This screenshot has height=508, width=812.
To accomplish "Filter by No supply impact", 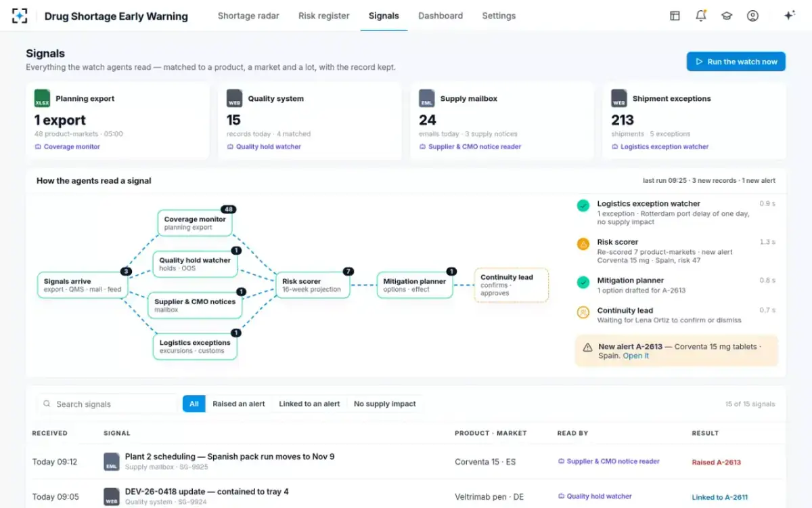I will tap(385, 404).
